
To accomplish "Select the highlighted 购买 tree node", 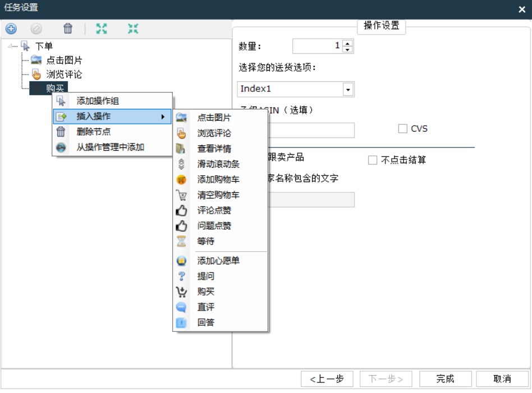I will (x=49, y=88).
